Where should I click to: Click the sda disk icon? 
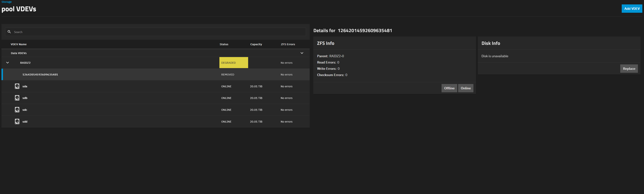(17, 86)
